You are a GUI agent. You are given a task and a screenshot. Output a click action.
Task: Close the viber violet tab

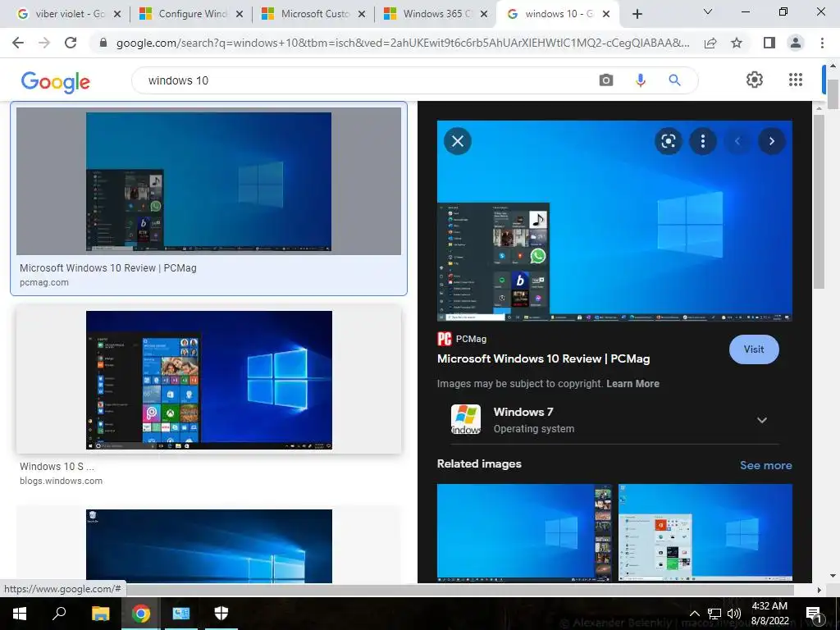tap(117, 14)
